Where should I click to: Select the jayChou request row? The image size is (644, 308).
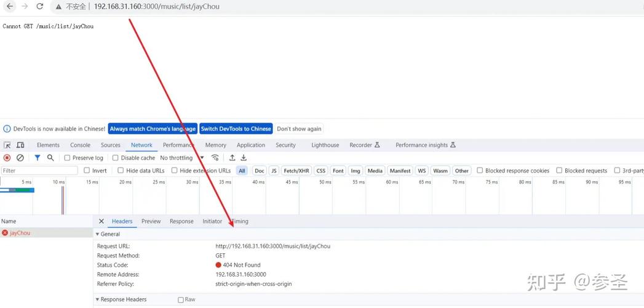click(x=46, y=233)
